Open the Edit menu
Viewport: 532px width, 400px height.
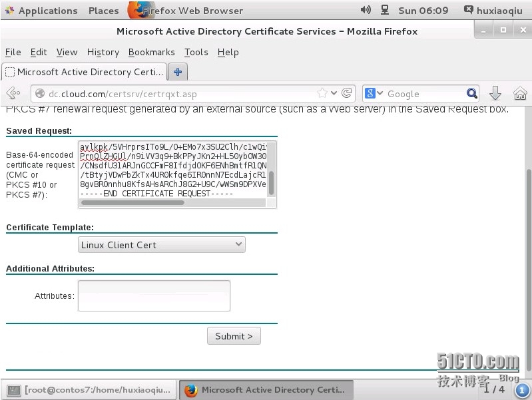[39, 53]
